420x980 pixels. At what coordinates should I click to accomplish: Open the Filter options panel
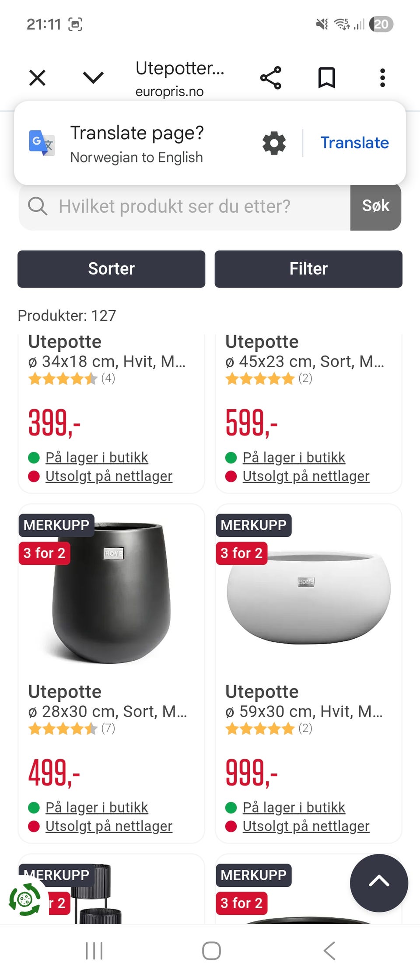pos(308,269)
